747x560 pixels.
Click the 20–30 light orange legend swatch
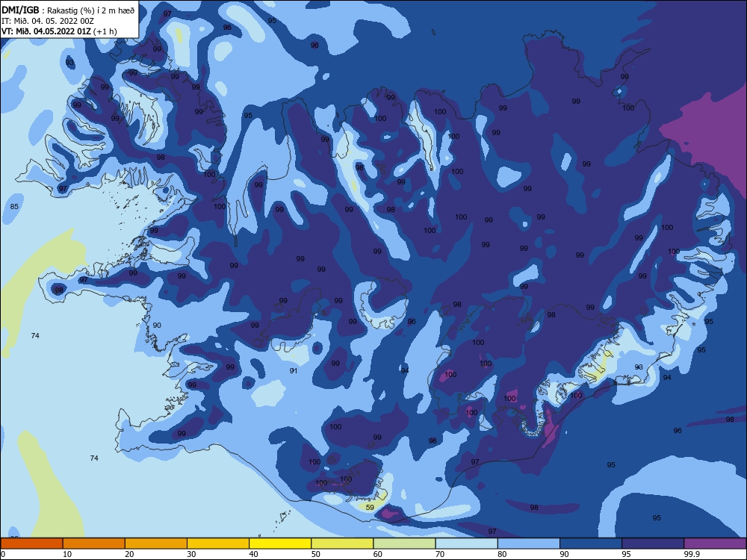[156, 544]
